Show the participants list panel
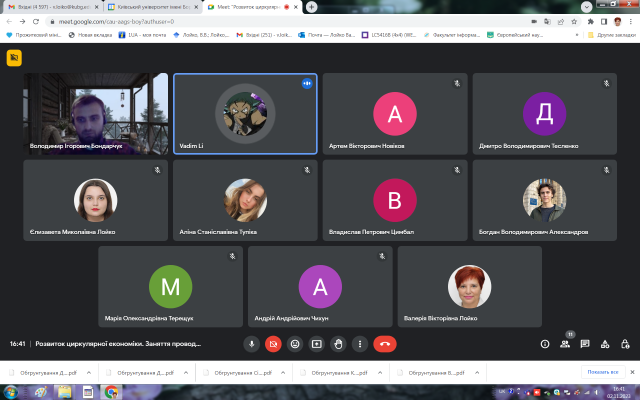Image resolution: width=640 pixels, height=400 pixels. [x=565, y=343]
